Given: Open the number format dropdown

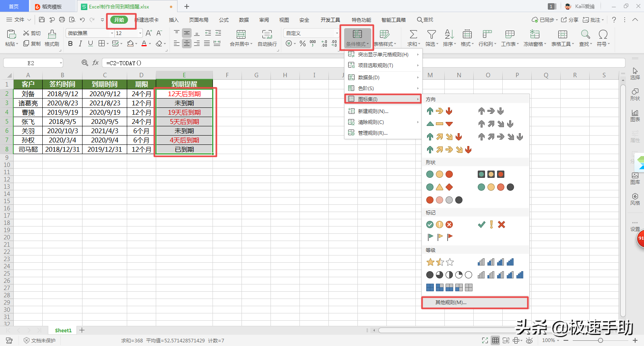Looking at the screenshot, I should pyautogui.click(x=337, y=33).
